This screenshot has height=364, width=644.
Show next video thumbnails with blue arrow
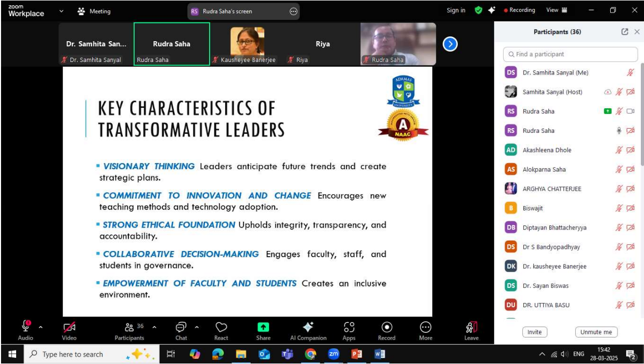tap(450, 44)
